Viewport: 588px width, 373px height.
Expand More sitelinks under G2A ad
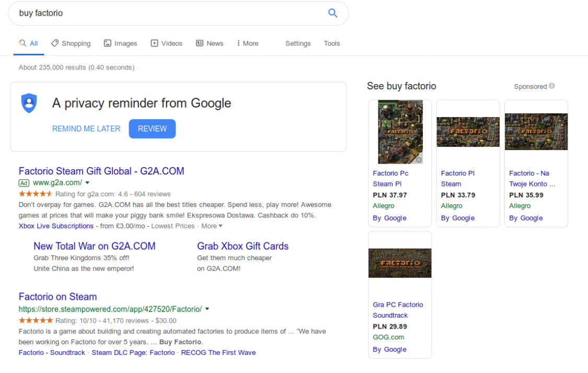pos(212,226)
